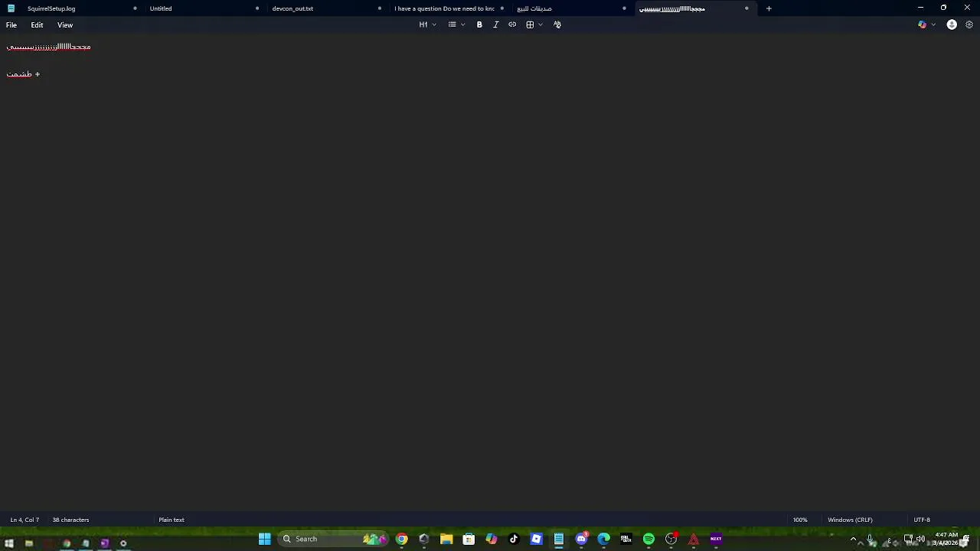
Task: Click the microphone tray icon
Action: 870,539
